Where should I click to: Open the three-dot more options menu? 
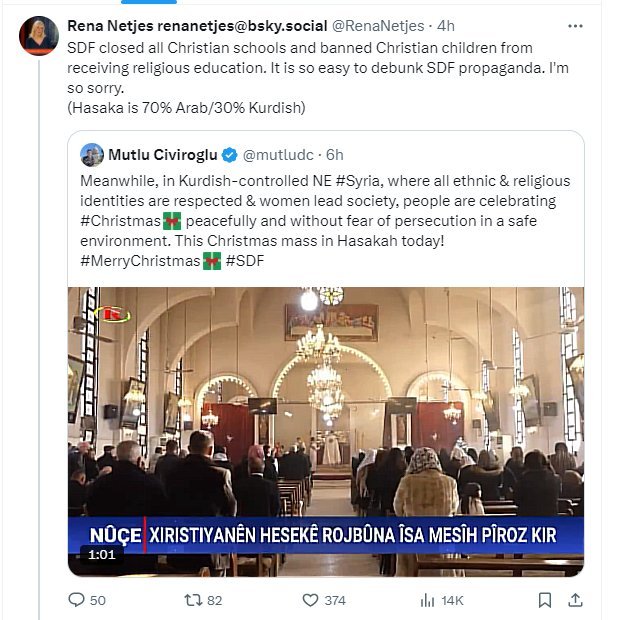tap(574, 25)
